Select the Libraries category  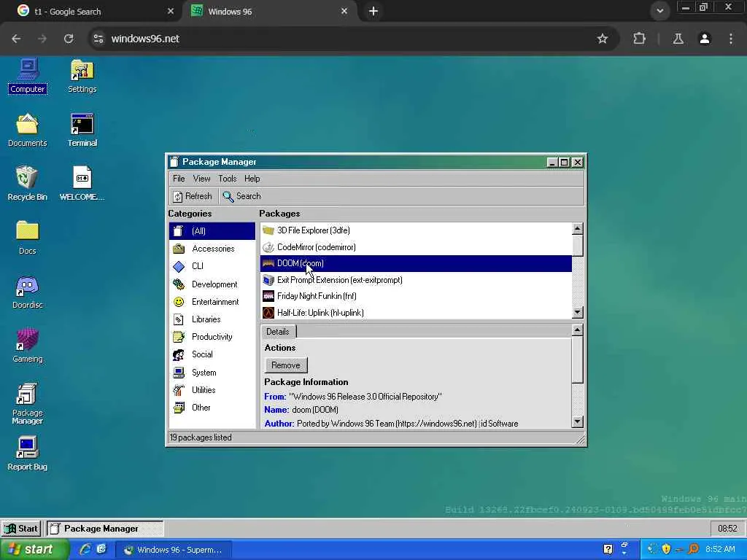(212, 319)
